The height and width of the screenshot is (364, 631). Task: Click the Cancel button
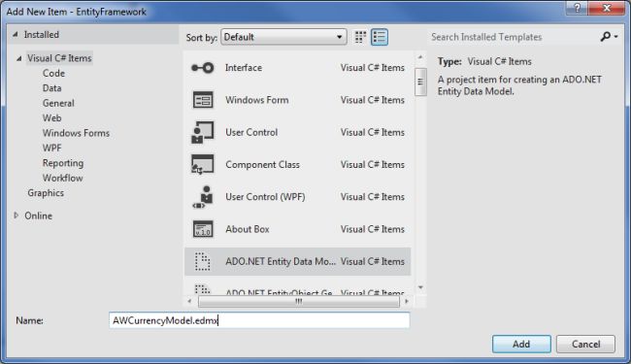[x=586, y=345]
